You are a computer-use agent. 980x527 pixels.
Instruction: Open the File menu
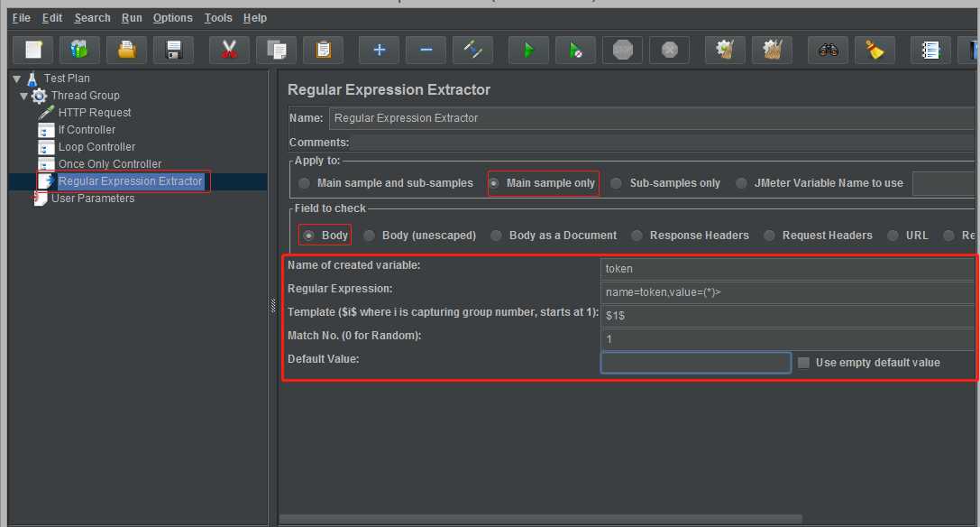(22, 17)
